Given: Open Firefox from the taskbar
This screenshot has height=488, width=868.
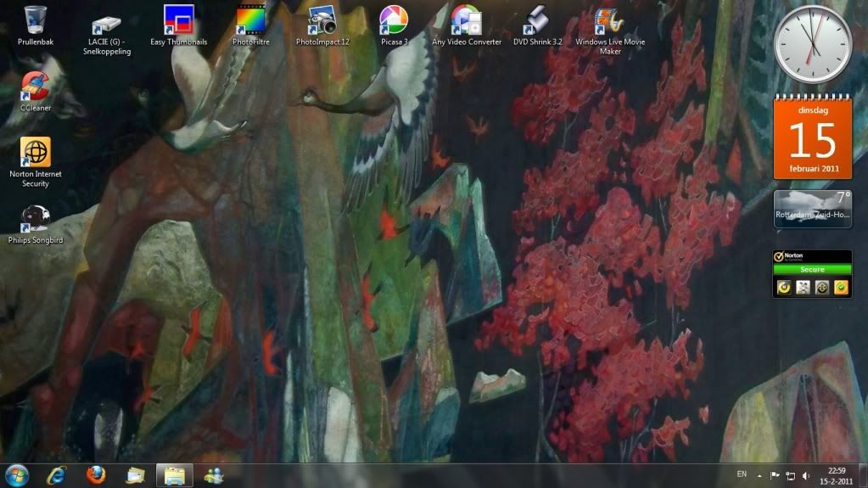Looking at the screenshot, I should (x=96, y=476).
